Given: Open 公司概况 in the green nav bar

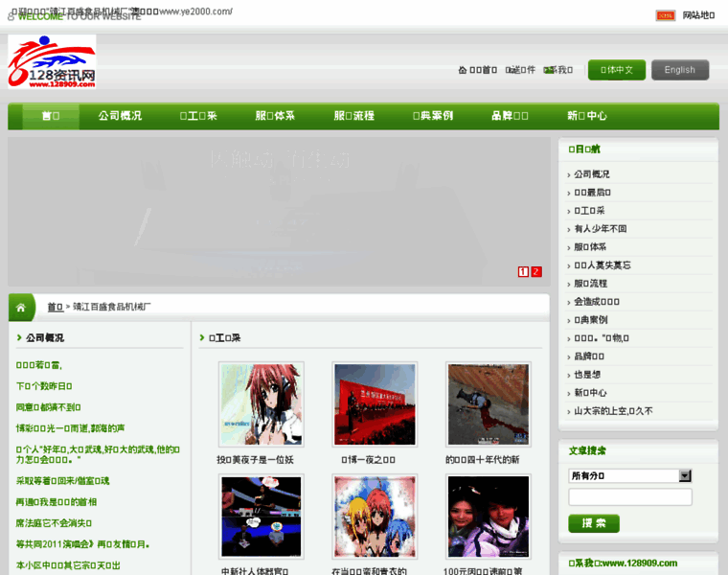Looking at the screenshot, I should 120,116.
